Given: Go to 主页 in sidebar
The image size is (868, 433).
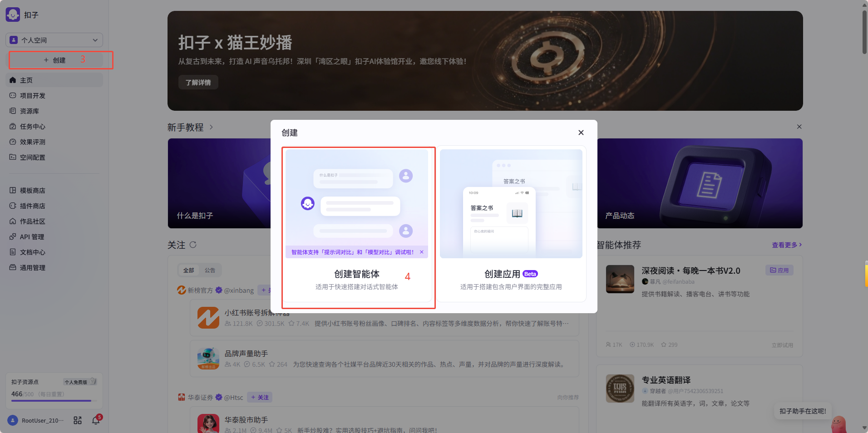Looking at the screenshot, I should (x=54, y=80).
